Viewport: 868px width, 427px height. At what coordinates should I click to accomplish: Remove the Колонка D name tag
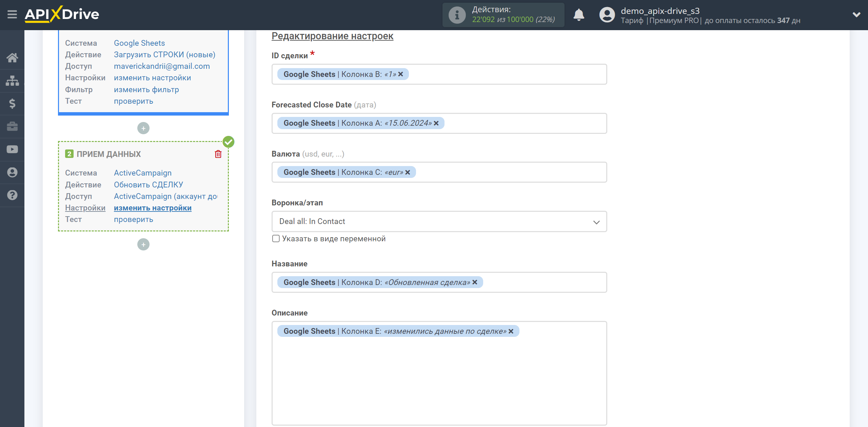point(475,282)
